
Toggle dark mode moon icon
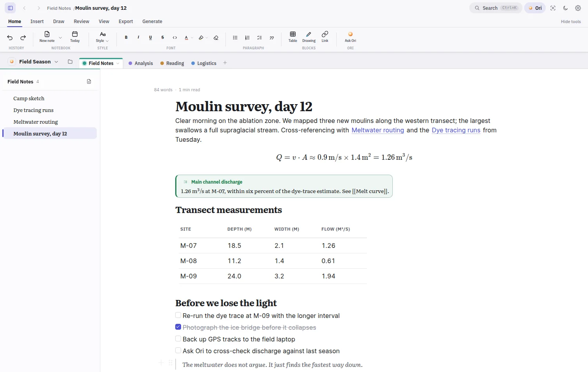[x=566, y=8]
